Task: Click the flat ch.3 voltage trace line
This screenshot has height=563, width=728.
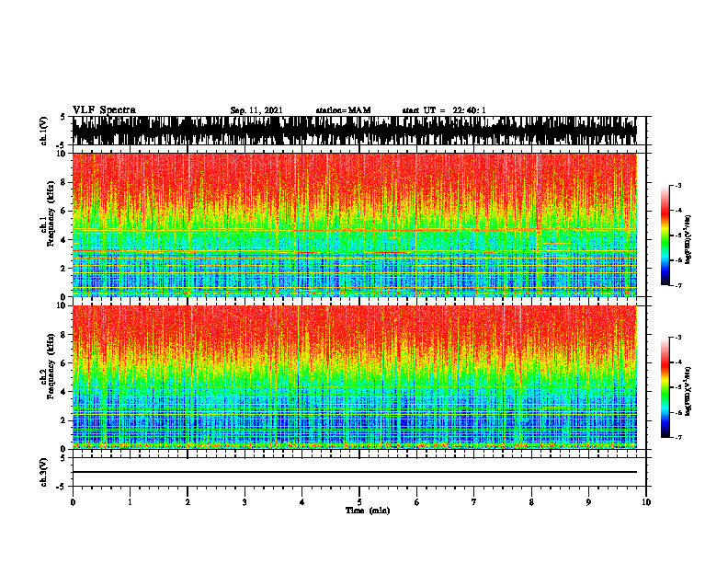Action: (354, 472)
